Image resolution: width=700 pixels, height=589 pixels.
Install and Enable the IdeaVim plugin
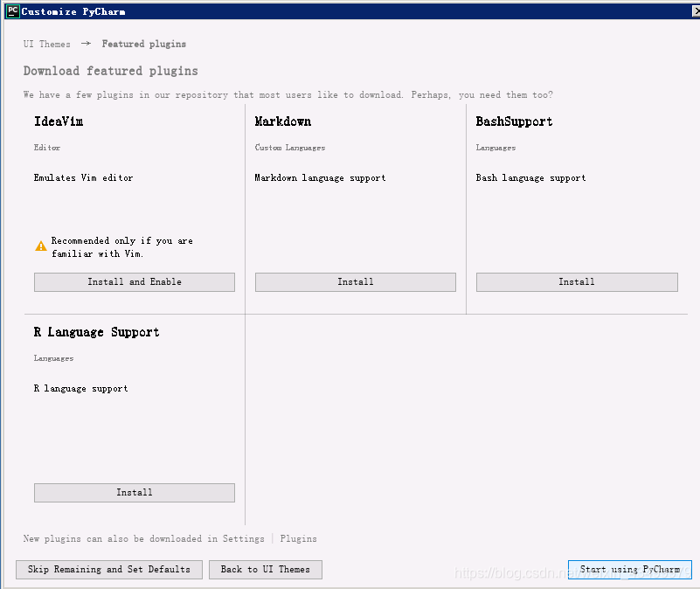pos(135,282)
